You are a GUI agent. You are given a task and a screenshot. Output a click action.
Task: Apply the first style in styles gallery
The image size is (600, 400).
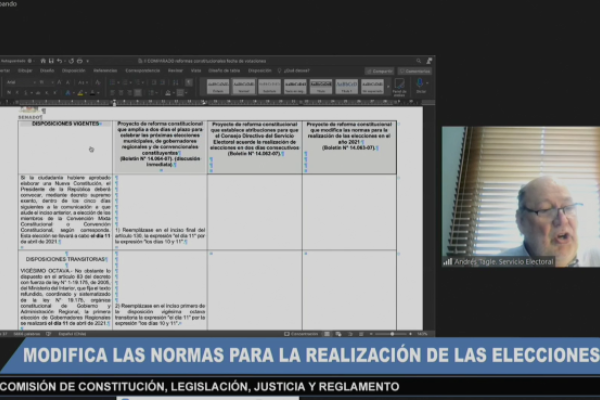click(218, 86)
